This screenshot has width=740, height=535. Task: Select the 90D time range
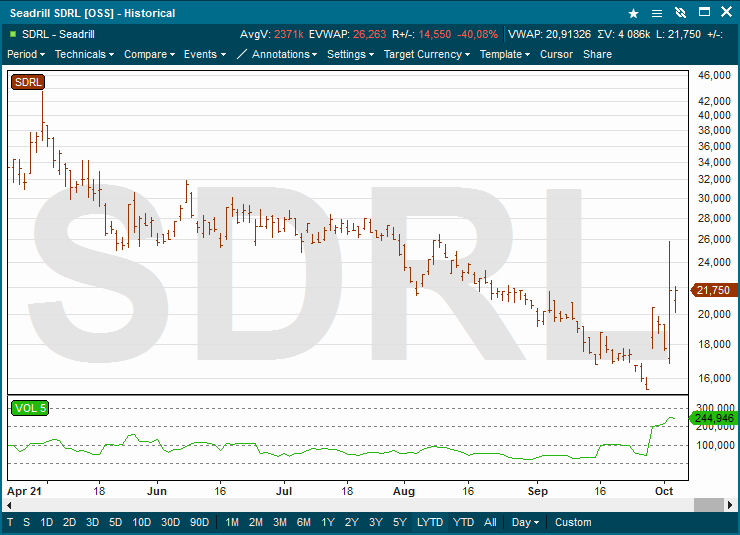(x=199, y=522)
